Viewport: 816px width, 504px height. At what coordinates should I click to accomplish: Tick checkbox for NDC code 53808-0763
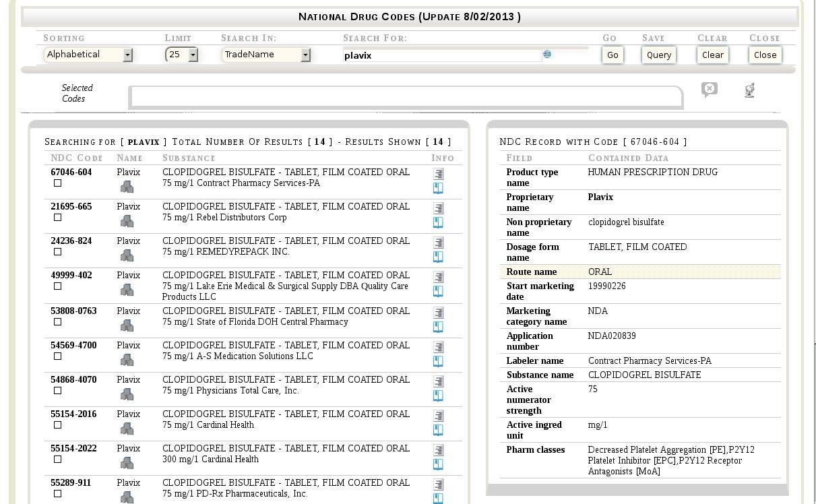(57, 322)
